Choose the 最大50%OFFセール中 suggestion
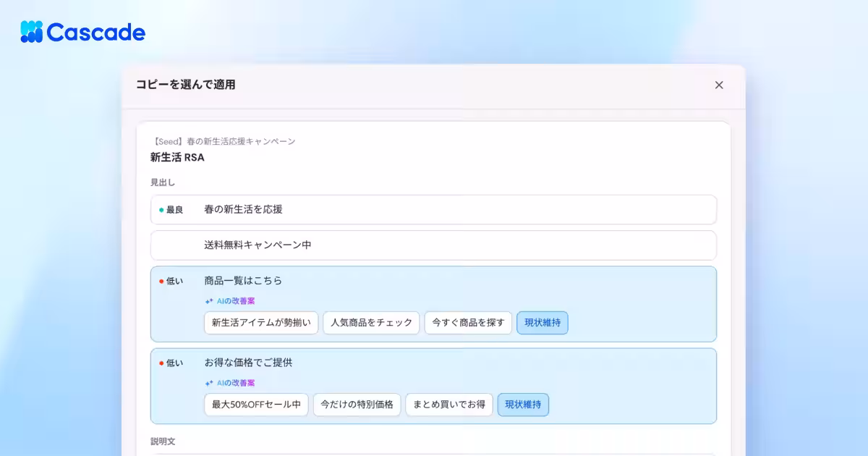The width and height of the screenshot is (868, 456). [256, 405]
